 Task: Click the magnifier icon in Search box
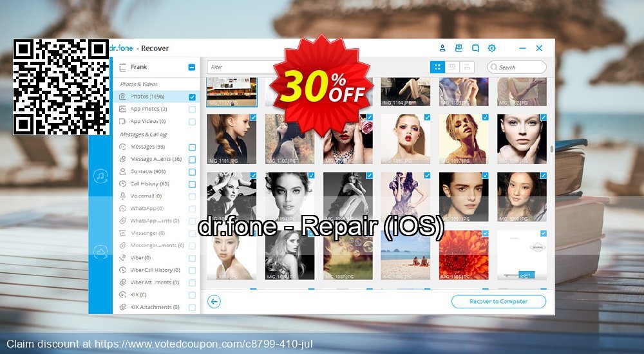tap(494, 67)
